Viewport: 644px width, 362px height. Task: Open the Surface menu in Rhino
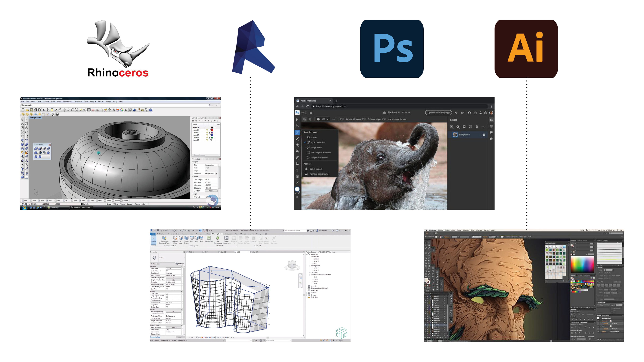pyautogui.click(x=46, y=101)
